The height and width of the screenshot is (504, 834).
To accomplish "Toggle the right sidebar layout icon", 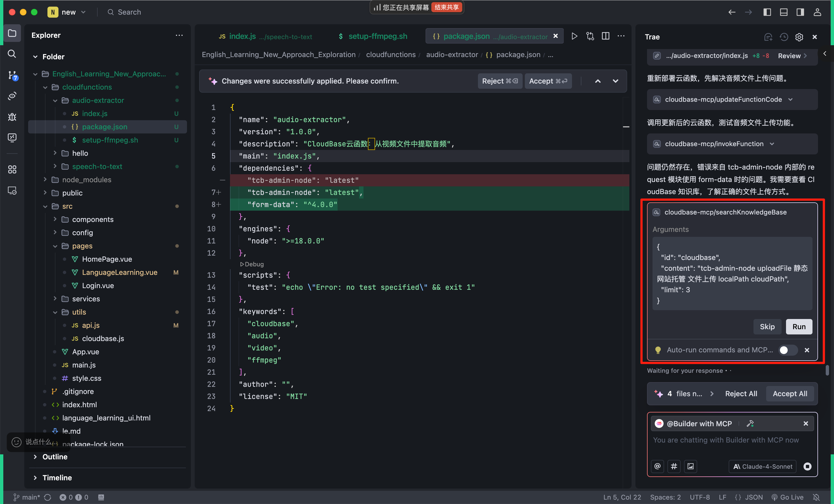I will click(x=800, y=12).
